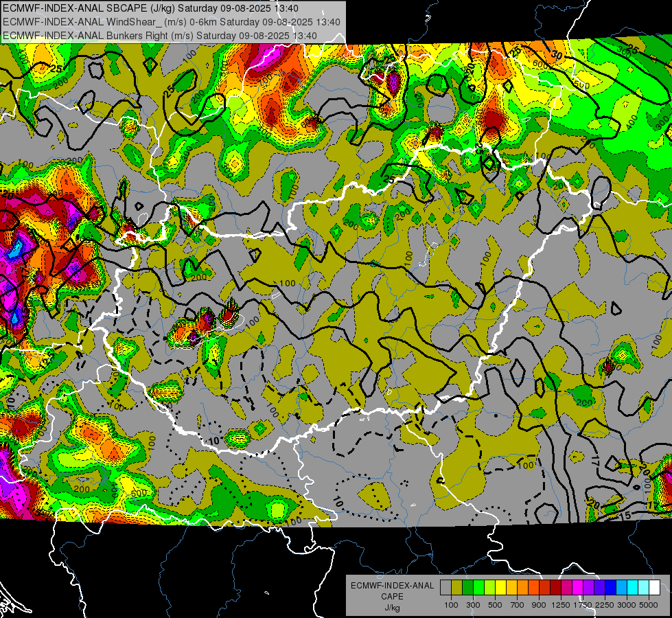Viewport: 672px width, 618px height.
Task: Click the 700 legend tick label
Action: click(x=518, y=605)
